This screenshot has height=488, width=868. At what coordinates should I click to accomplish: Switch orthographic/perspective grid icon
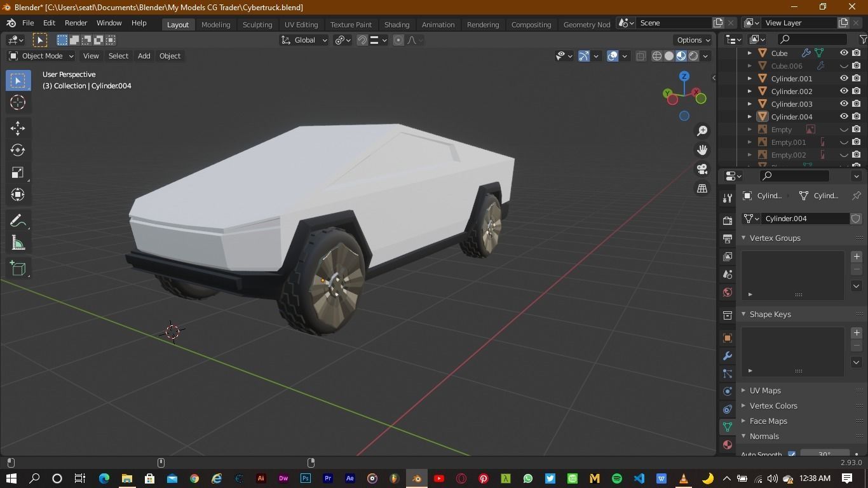tap(702, 189)
